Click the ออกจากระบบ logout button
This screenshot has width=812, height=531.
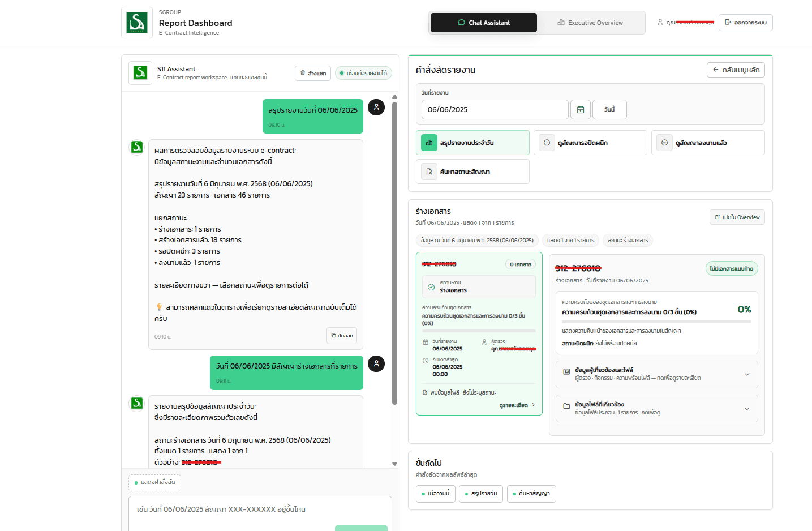[x=746, y=23]
